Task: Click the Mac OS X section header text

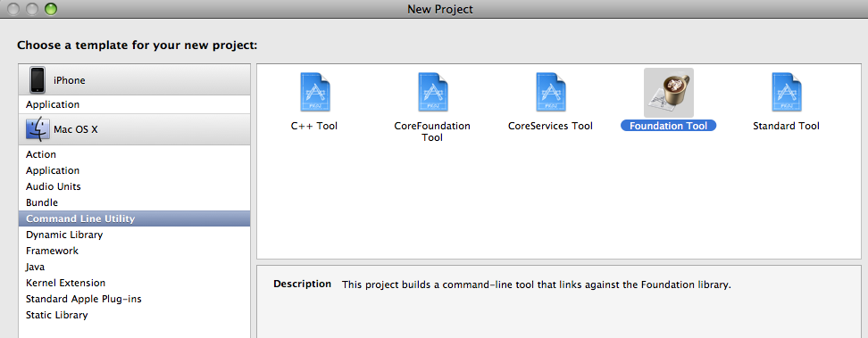Action: pos(75,130)
